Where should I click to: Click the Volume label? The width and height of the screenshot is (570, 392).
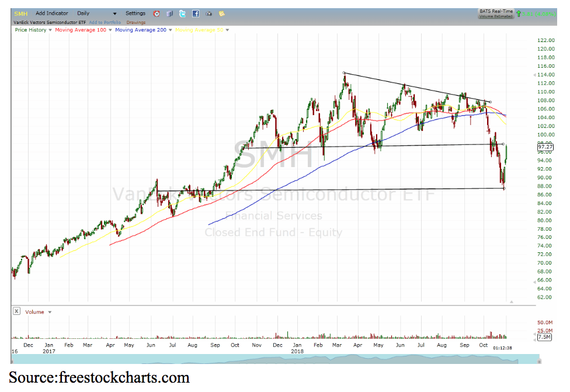click(x=34, y=312)
